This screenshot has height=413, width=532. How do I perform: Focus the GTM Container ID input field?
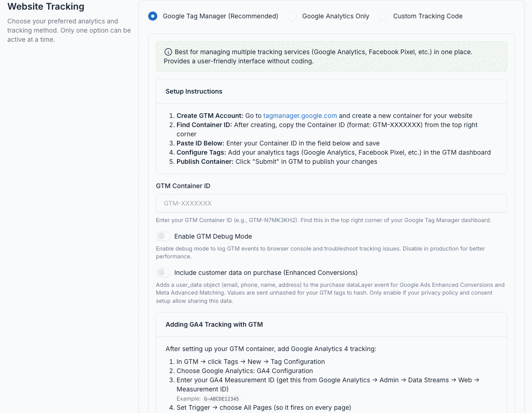[x=332, y=203]
